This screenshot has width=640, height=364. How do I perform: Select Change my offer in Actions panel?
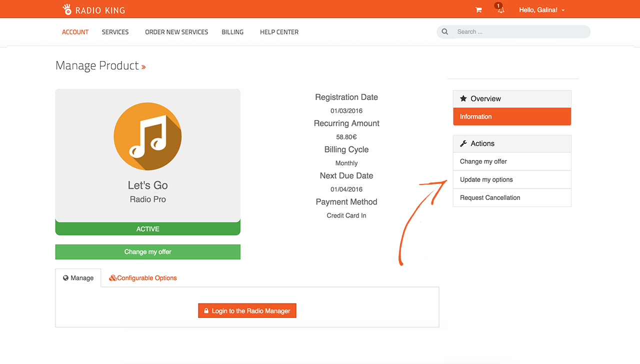point(512,161)
